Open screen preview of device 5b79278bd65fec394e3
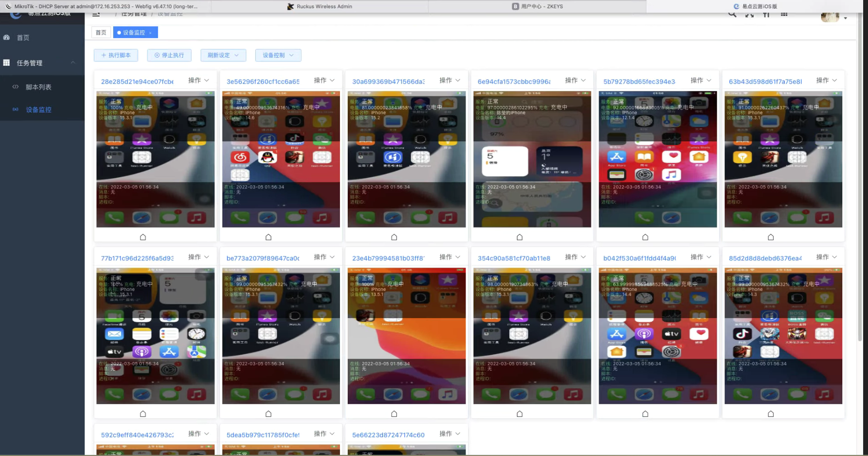868x456 pixels. point(658,159)
